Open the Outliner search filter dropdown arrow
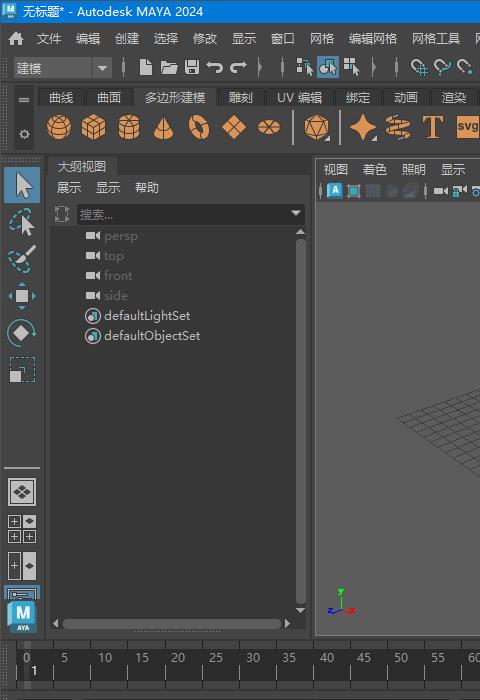480x700 pixels. point(296,213)
